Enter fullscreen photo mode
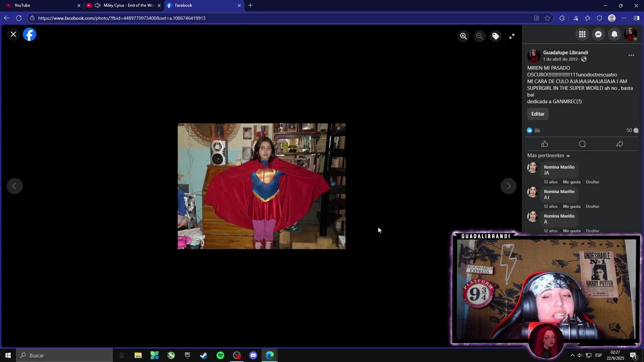This screenshot has height=362, width=644. point(512,36)
